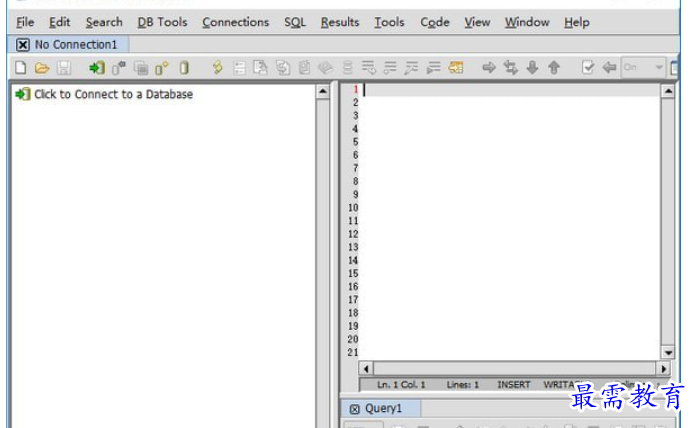Click the database-with-star register server icon
The width and height of the screenshot is (693, 428).
[162, 68]
